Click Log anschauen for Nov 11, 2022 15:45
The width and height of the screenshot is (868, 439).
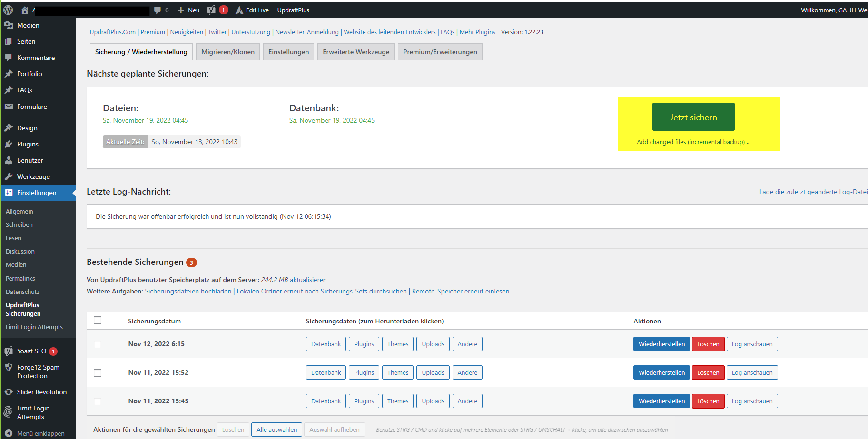coord(752,401)
